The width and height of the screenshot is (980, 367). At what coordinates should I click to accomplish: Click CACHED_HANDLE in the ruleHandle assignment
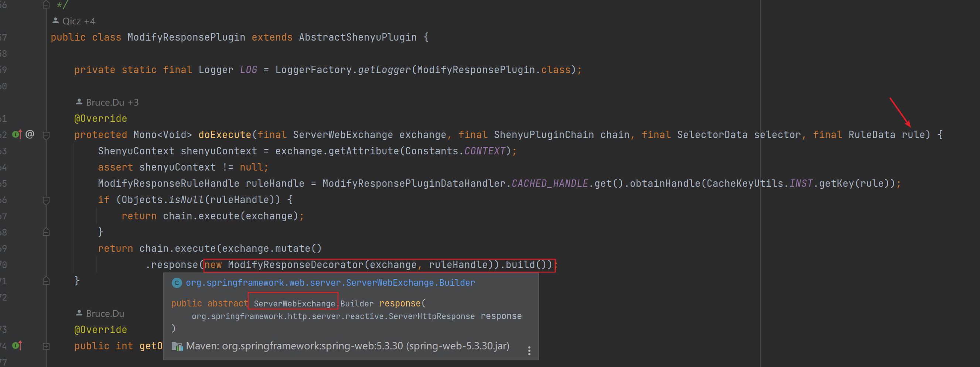(550, 183)
